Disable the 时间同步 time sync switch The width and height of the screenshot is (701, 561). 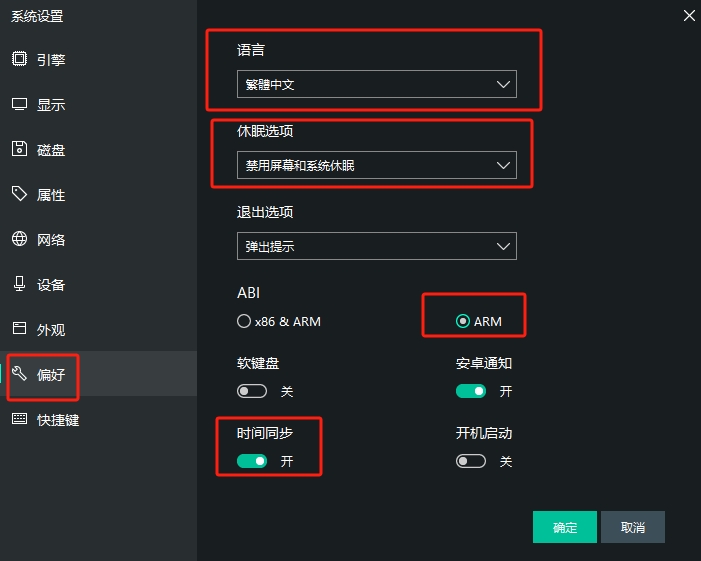click(x=252, y=461)
